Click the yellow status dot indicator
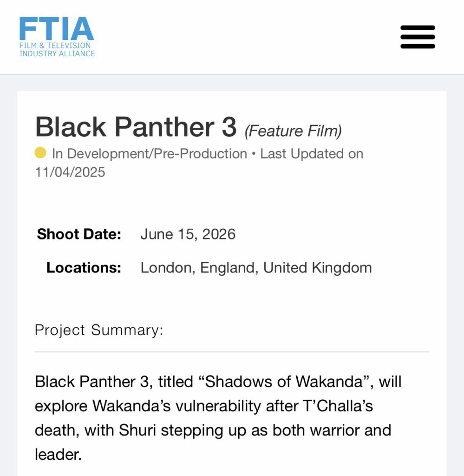 (40, 152)
